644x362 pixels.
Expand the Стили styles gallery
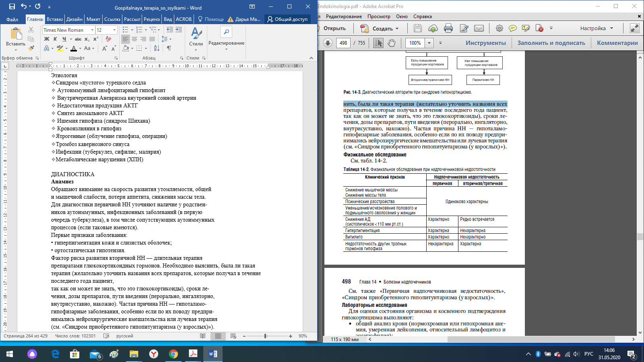(x=196, y=39)
